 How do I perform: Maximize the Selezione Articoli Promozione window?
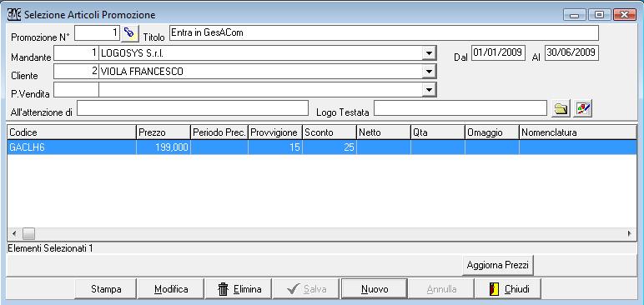[600, 15]
